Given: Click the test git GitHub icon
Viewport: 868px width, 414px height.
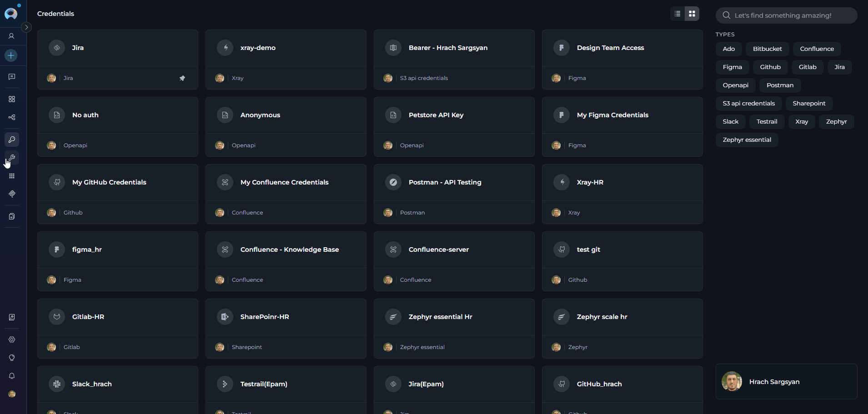Looking at the screenshot, I should click(562, 249).
